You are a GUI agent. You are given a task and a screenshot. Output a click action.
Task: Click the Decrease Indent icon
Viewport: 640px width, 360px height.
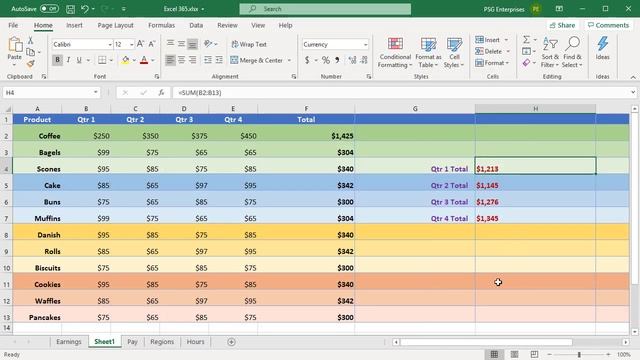208,60
